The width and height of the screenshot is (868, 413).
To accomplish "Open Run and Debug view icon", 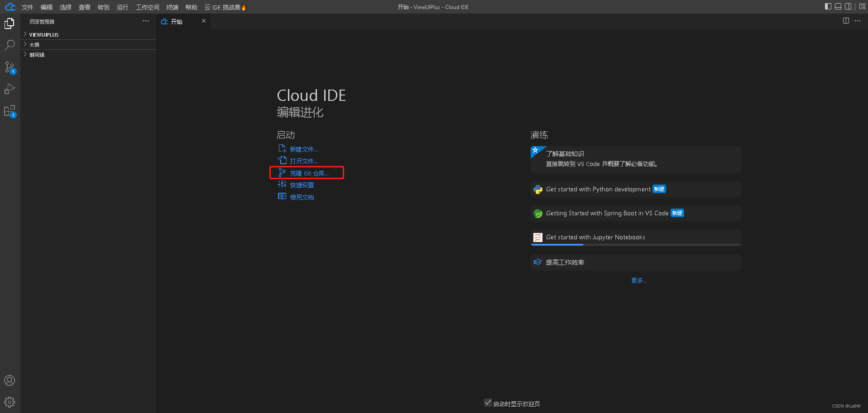I will [x=10, y=89].
